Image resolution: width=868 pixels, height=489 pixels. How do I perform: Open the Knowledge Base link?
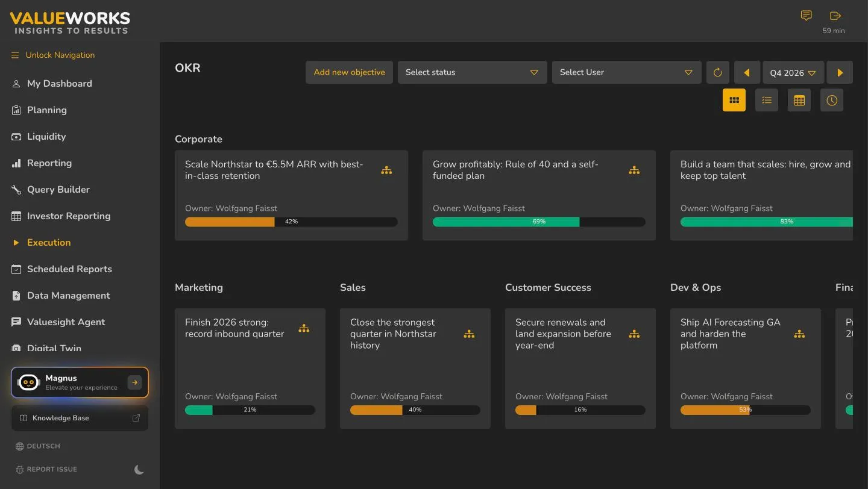coord(80,418)
